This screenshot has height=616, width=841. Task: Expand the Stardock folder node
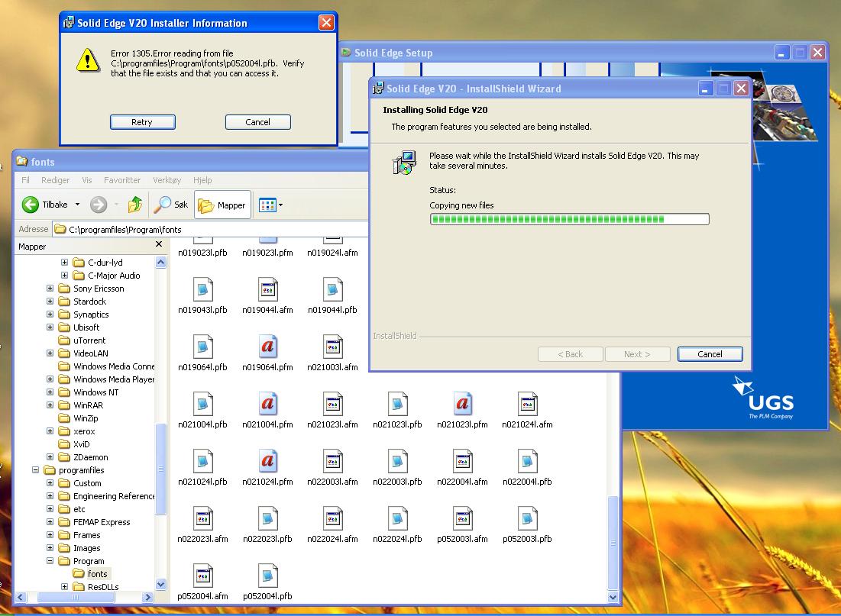pos(50,302)
